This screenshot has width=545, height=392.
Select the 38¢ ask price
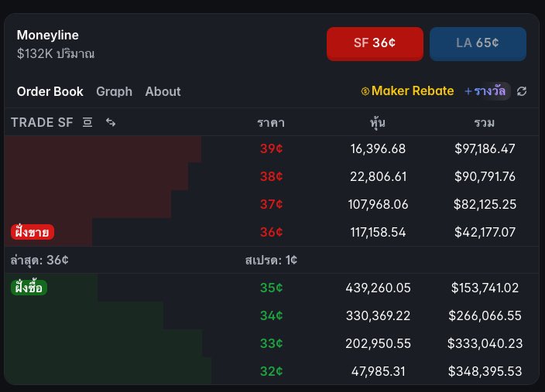click(272, 176)
